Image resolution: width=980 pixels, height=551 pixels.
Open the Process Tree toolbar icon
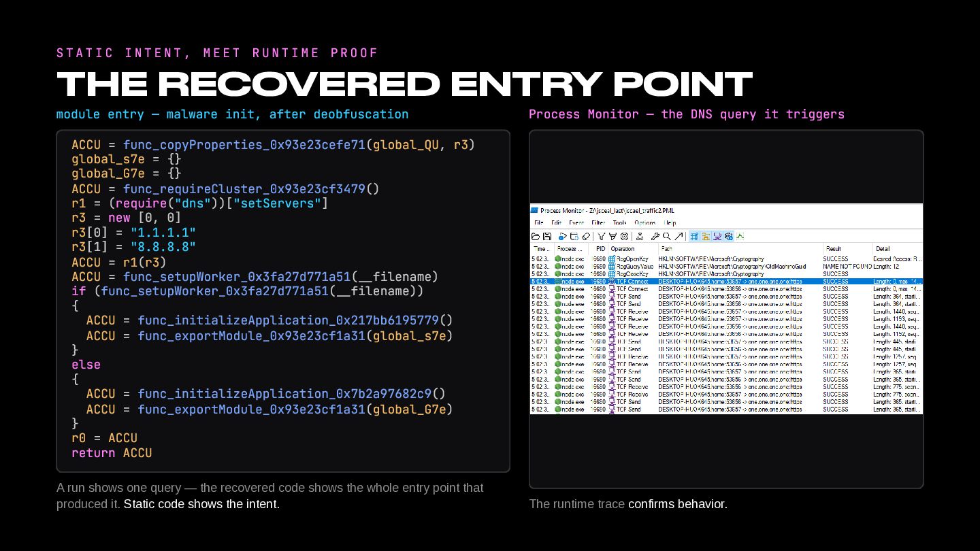click(640, 236)
